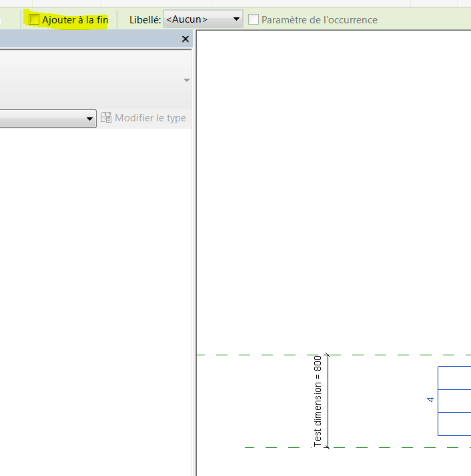Viewport: 471px width, 476px height.
Task: Click the 'Libellé:' label in options bar
Action: tap(145, 19)
